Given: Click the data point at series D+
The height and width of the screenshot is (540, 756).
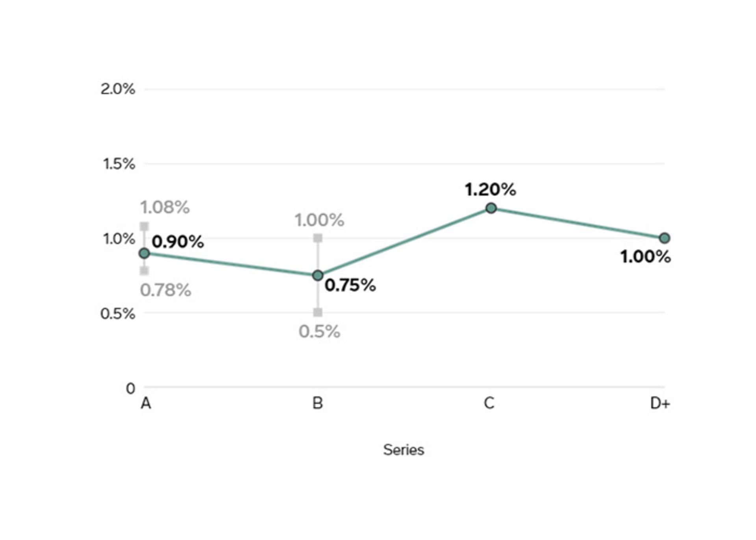Looking at the screenshot, I should pyautogui.click(x=664, y=238).
